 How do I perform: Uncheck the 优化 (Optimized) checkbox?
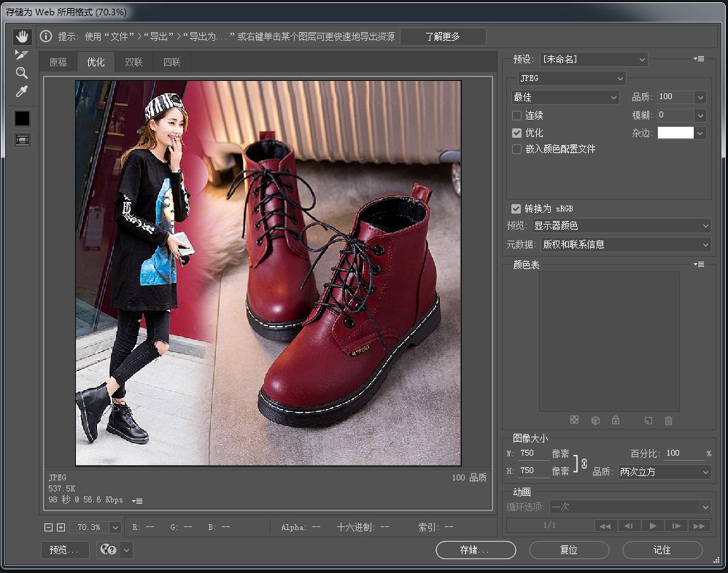(516, 133)
